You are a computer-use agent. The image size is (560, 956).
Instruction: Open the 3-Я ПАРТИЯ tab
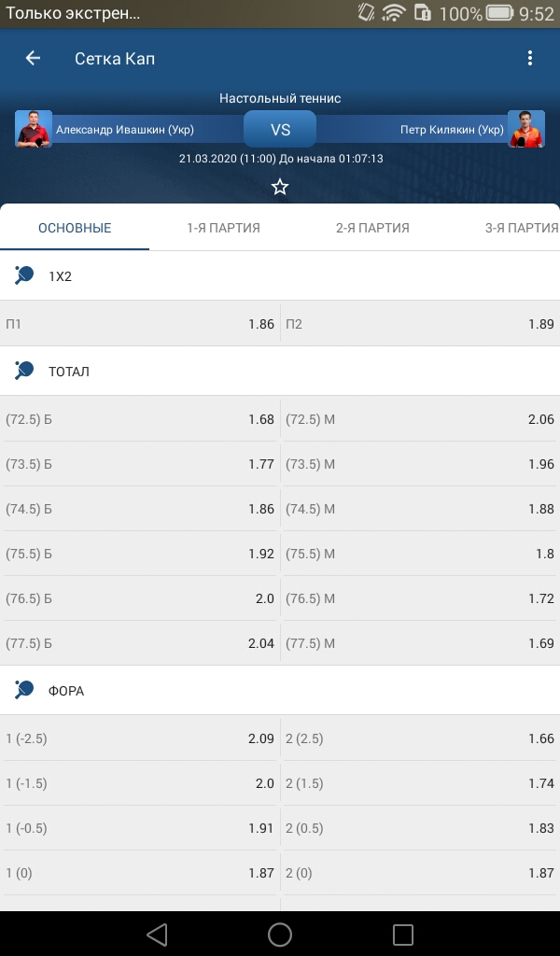click(x=522, y=228)
